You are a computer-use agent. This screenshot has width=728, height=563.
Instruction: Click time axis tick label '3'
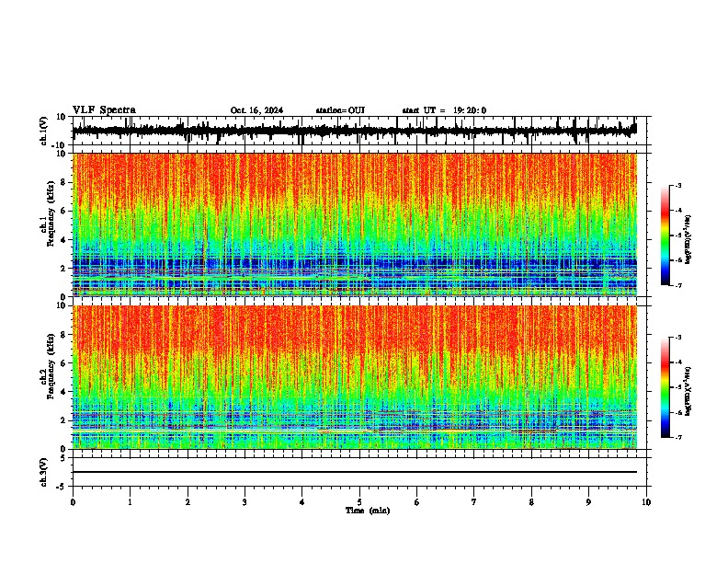point(245,502)
